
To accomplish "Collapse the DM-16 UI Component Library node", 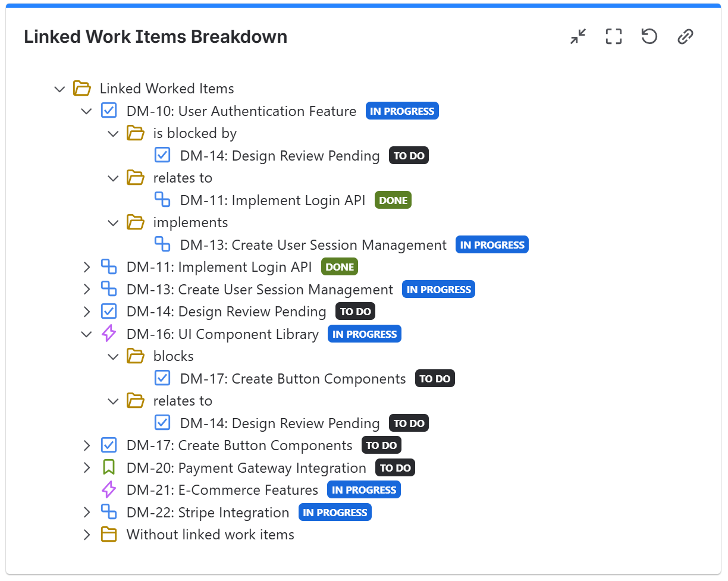I will click(87, 334).
